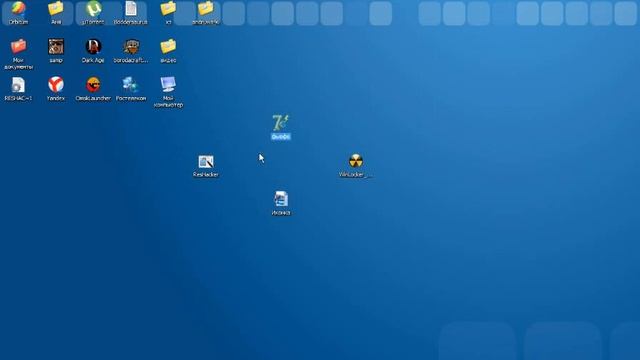Select the highlighted 7z icon in the center
Screen dimensions: 640x360
281,123
